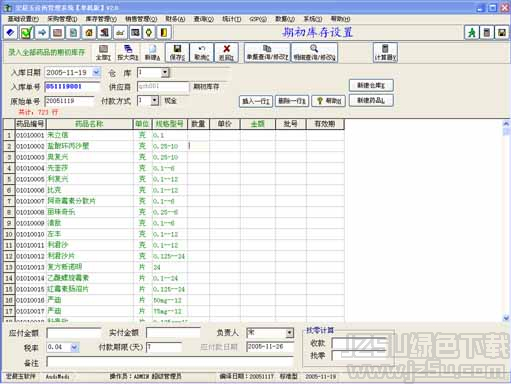Screen dimensions: 511x384
Task: Click the floppy disk icon at top right
Action: click(x=502, y=32)
